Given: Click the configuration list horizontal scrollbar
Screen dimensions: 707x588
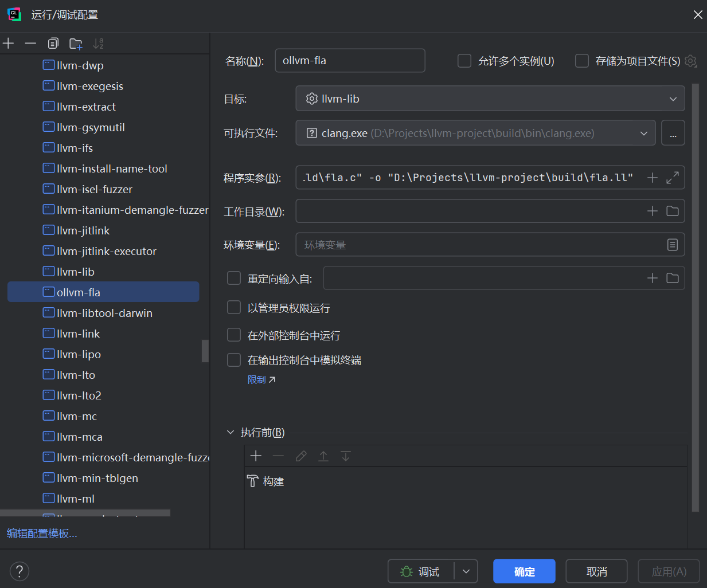Looking at the screenshot, I should click(x=85, y=513).
